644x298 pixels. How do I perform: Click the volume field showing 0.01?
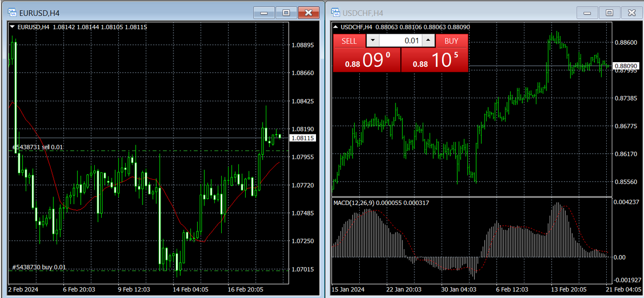pyautogui.click(x=401, y=41)
